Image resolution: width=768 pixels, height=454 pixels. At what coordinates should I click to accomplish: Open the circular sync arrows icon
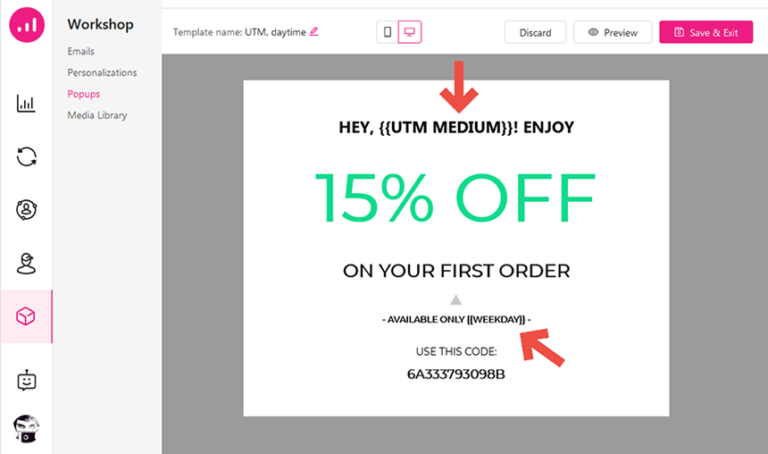point(26,157)
